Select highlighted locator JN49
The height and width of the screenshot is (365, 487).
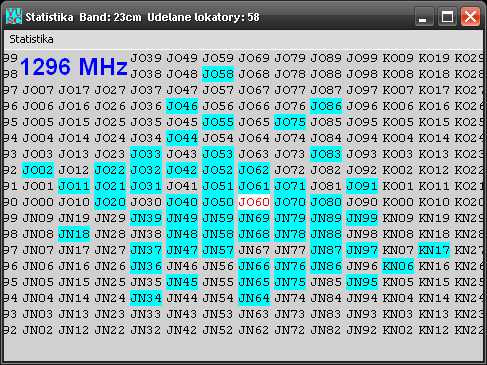182,218
